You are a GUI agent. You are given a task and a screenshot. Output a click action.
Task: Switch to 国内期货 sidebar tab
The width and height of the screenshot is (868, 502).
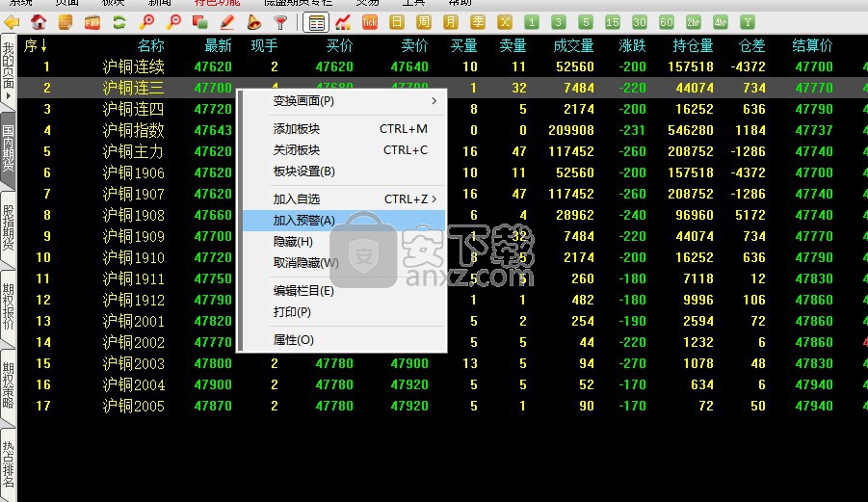[x=9, y=148]
